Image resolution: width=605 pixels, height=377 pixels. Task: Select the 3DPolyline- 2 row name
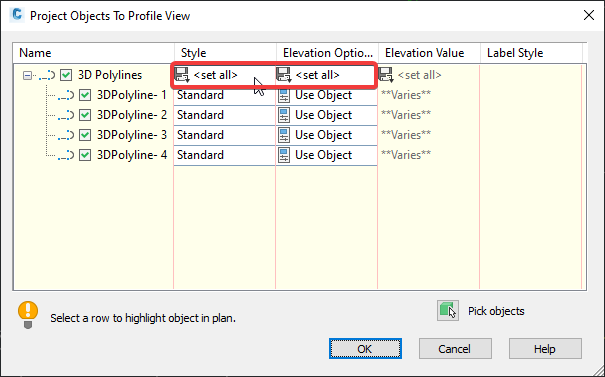tap(132, 115)
